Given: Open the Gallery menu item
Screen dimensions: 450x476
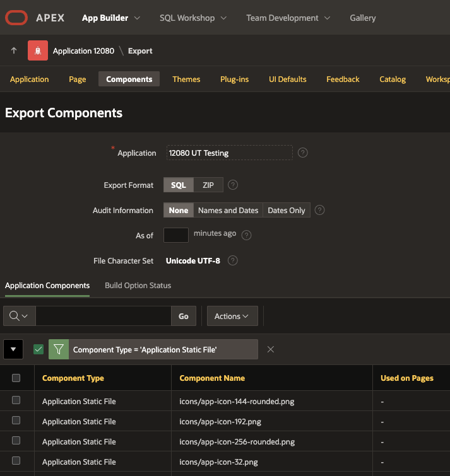Looking at the screenshot, I should [363, 18].
